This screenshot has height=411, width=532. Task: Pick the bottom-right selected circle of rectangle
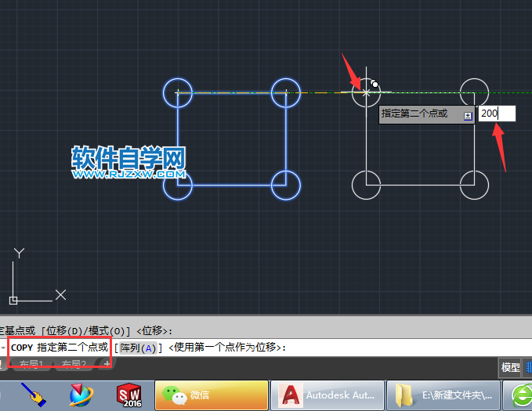[x=286, y=186]
